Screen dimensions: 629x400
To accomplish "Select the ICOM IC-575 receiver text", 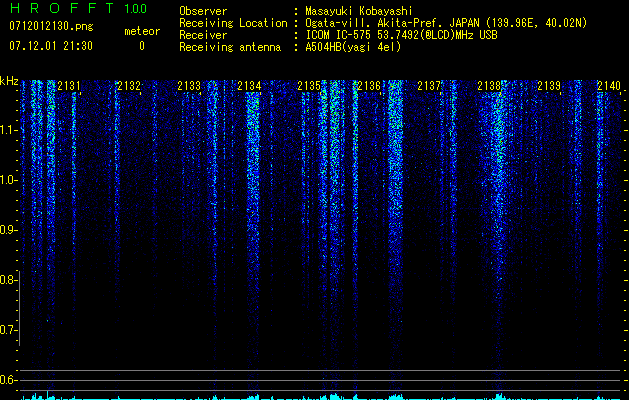I will coord(402,35).
